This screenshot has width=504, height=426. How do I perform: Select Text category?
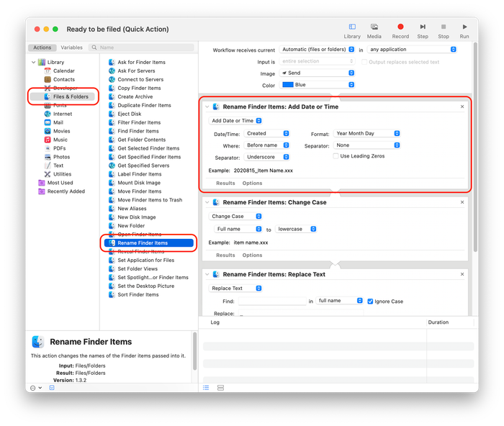pyautogui.click(x=58, y=166)
